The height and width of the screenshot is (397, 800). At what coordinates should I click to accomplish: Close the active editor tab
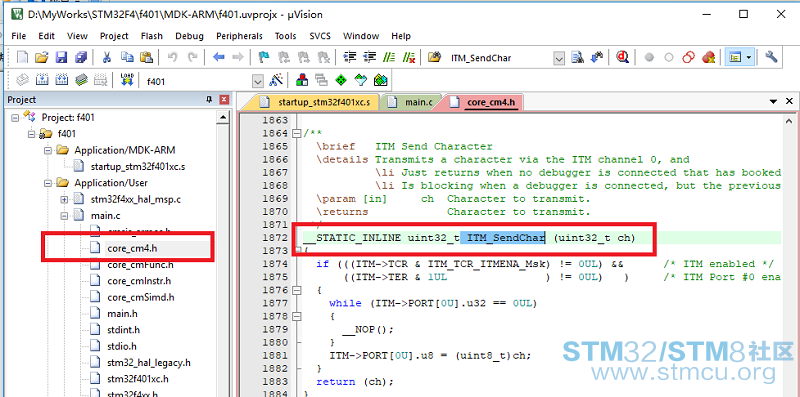tap(788, 101)
